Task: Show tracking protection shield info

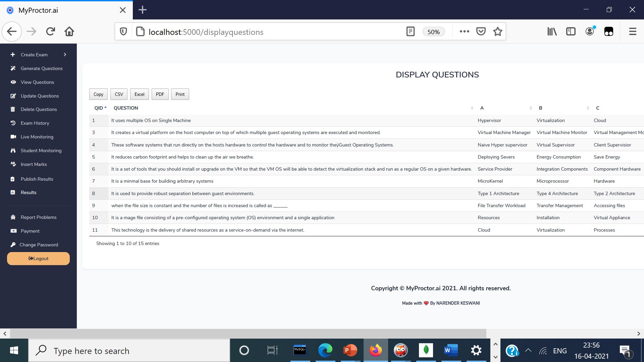Action: point(123,32)
